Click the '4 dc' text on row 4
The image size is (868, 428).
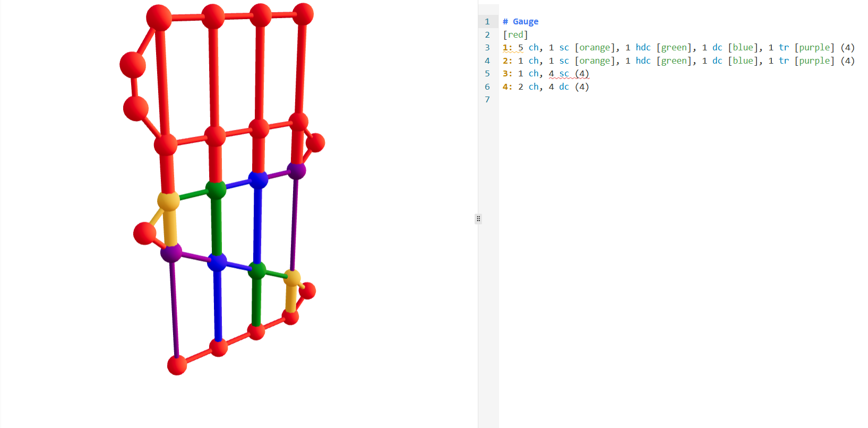558,87
